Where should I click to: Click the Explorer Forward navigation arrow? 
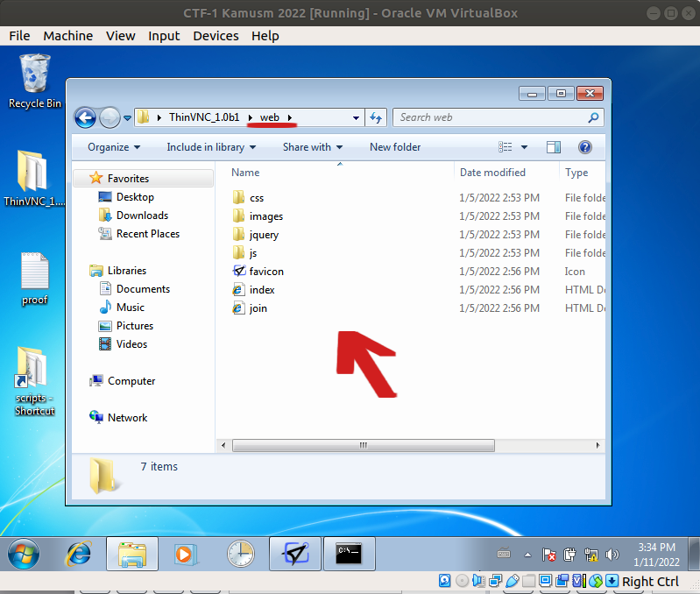110,117
